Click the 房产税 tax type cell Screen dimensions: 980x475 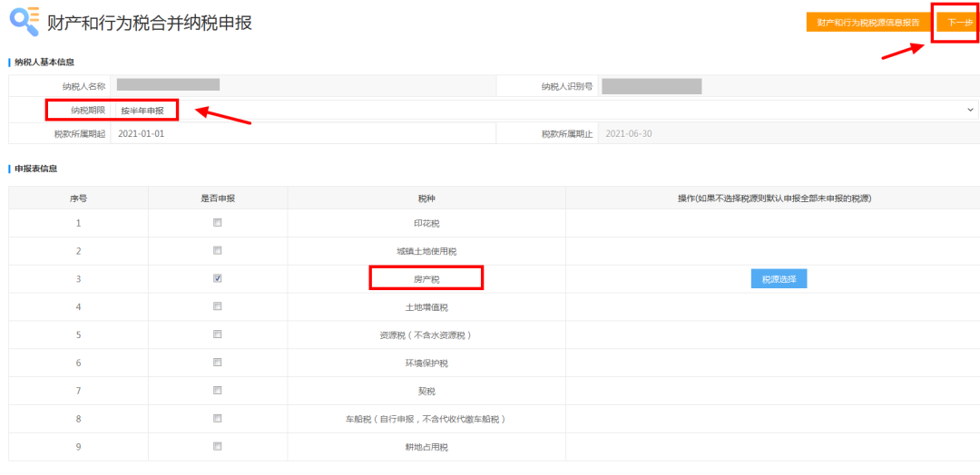pyautogui.click(x=426, y=279)
